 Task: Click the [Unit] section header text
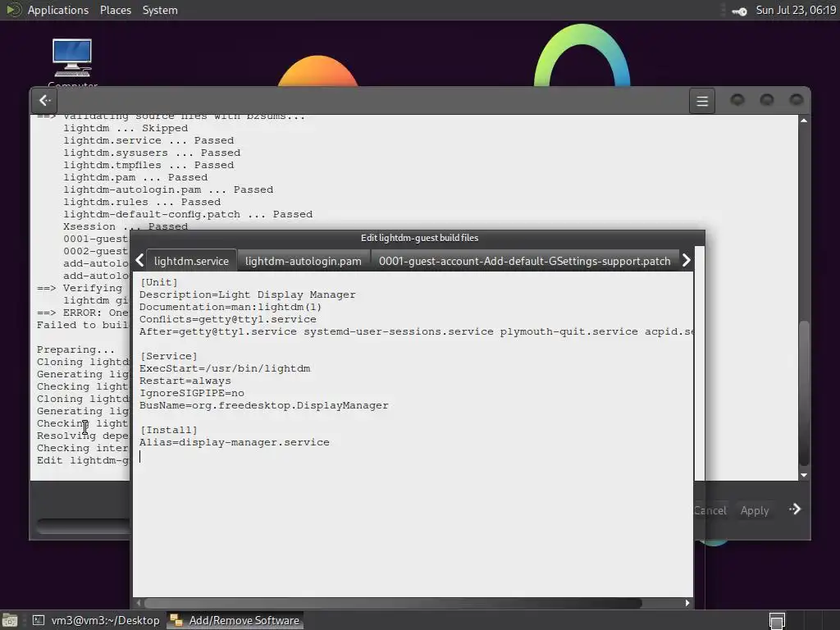[158, 282]
